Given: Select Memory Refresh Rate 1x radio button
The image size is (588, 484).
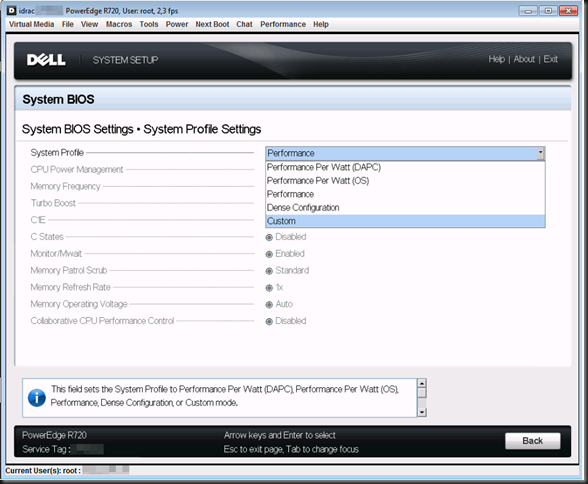Looking at the screenshot, I should (x=269, y=288).
